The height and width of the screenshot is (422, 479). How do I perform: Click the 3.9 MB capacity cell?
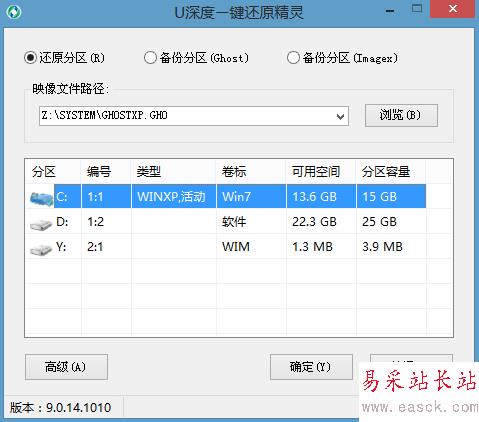pos(391,247)
